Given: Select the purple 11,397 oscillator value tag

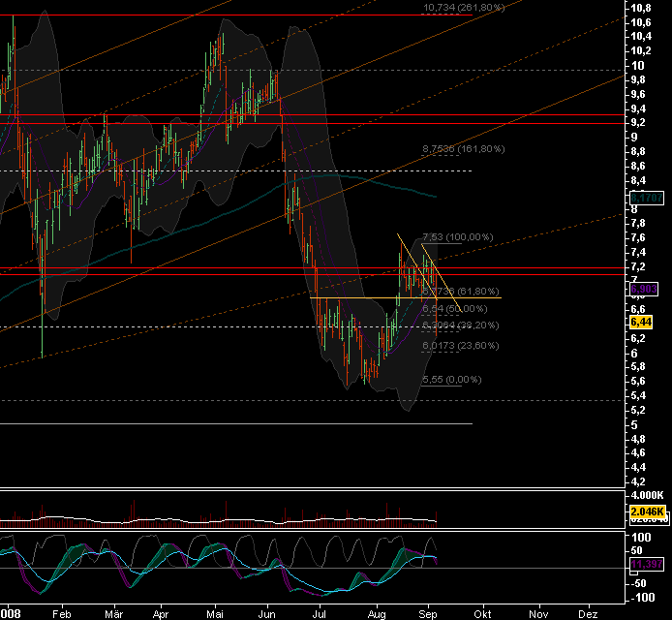Looking at the screenshot, I should tap(647, 564).
